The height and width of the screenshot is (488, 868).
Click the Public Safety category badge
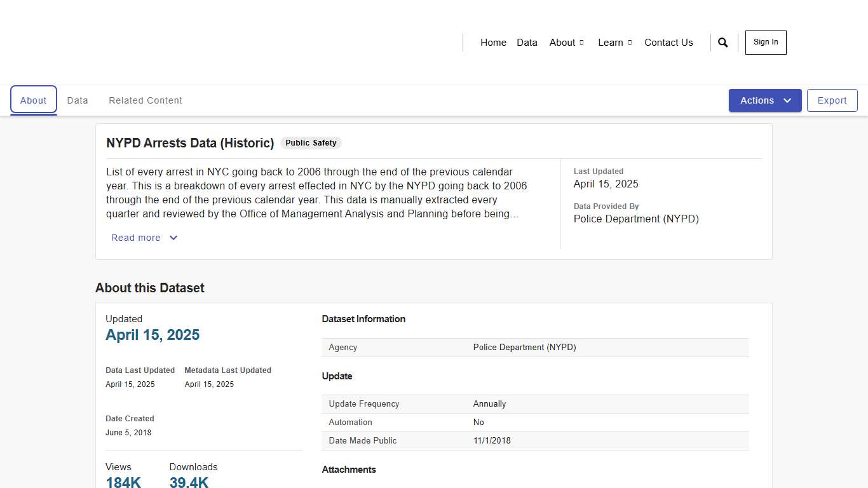[x=311, y=142]
